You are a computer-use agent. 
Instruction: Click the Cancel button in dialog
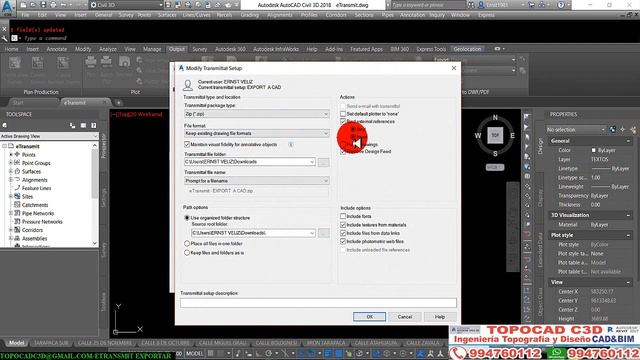tap(404, 317)
